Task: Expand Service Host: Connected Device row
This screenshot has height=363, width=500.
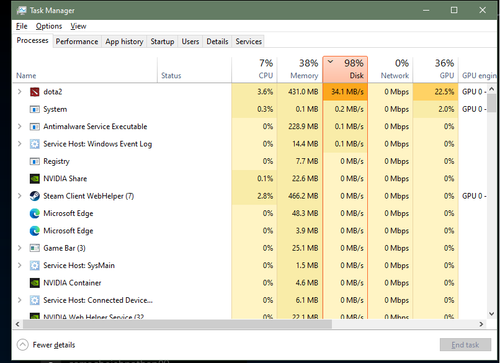Action: coord(19,300)
